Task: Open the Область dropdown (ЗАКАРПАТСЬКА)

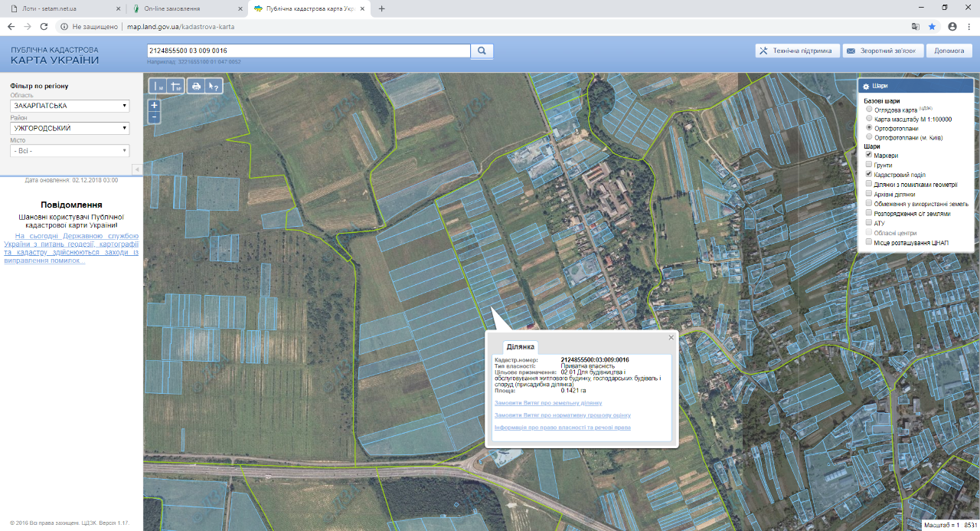Action: 70,106
